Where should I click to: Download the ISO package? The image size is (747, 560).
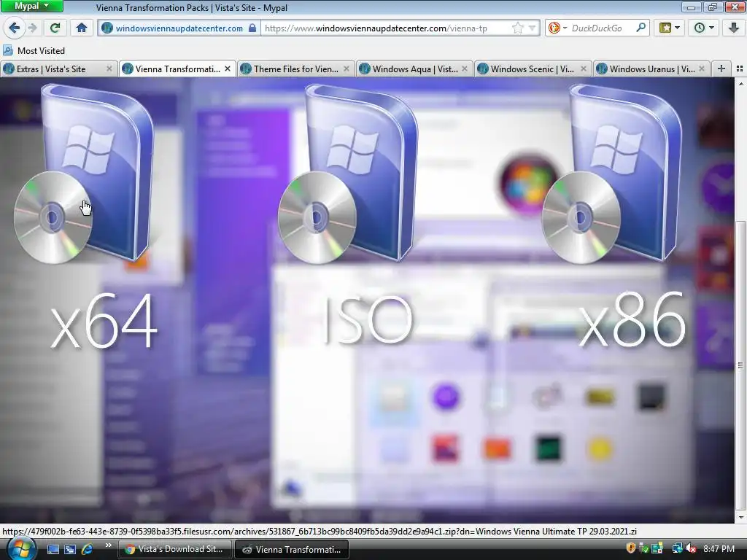tap(349, 174)
